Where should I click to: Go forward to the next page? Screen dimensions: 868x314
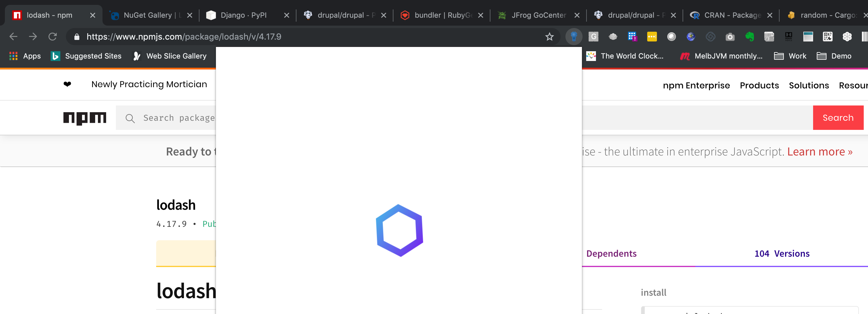click(x=33, y=36)
